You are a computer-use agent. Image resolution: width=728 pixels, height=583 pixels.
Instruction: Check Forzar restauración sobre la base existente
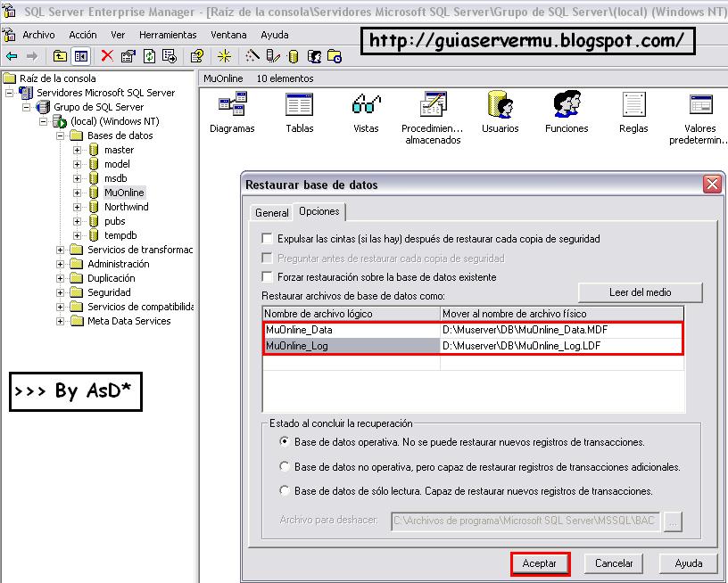point(267,277)
